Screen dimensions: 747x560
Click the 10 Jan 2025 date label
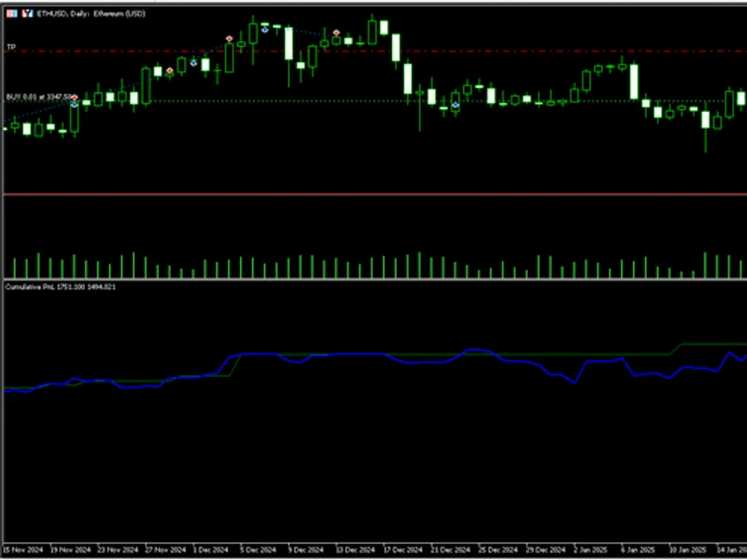(688, 550)
